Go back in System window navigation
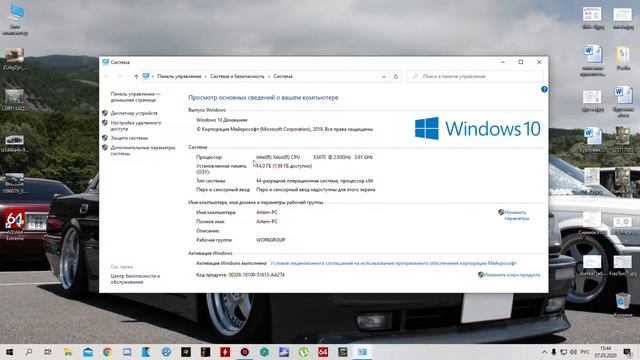The width and height of the screenshot is (640, 360). pos(107,76)
